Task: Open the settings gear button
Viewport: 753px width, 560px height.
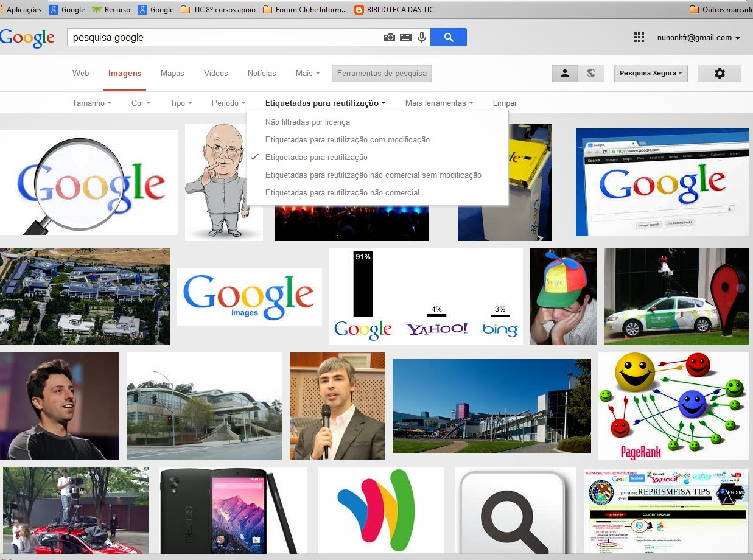Action: [720, 73]
